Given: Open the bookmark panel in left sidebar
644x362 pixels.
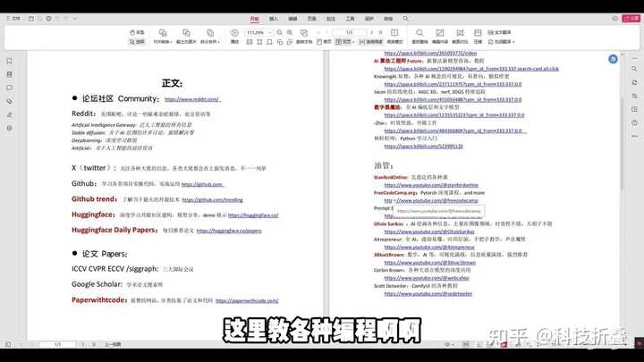Looking at the screenshot, I should pos(9,61).
